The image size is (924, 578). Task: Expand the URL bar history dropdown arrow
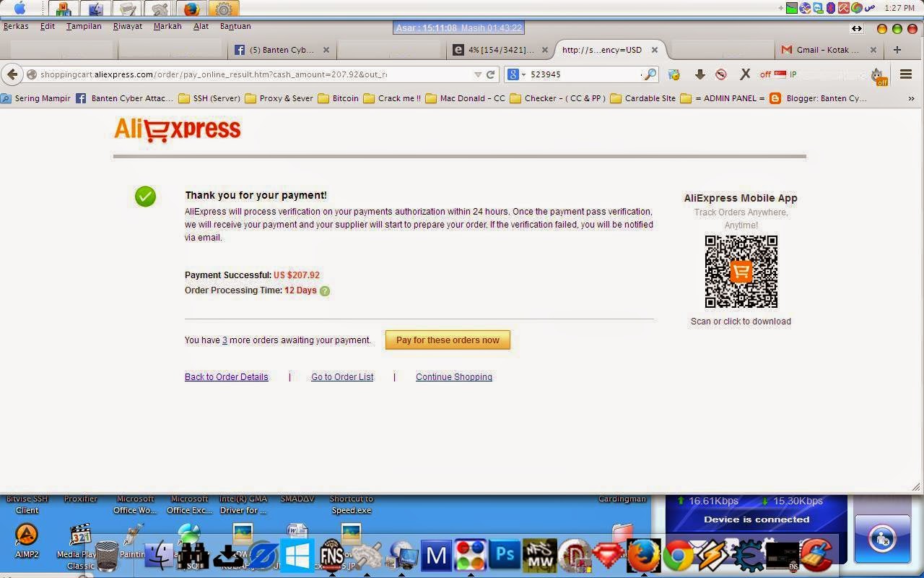point(477,74)
